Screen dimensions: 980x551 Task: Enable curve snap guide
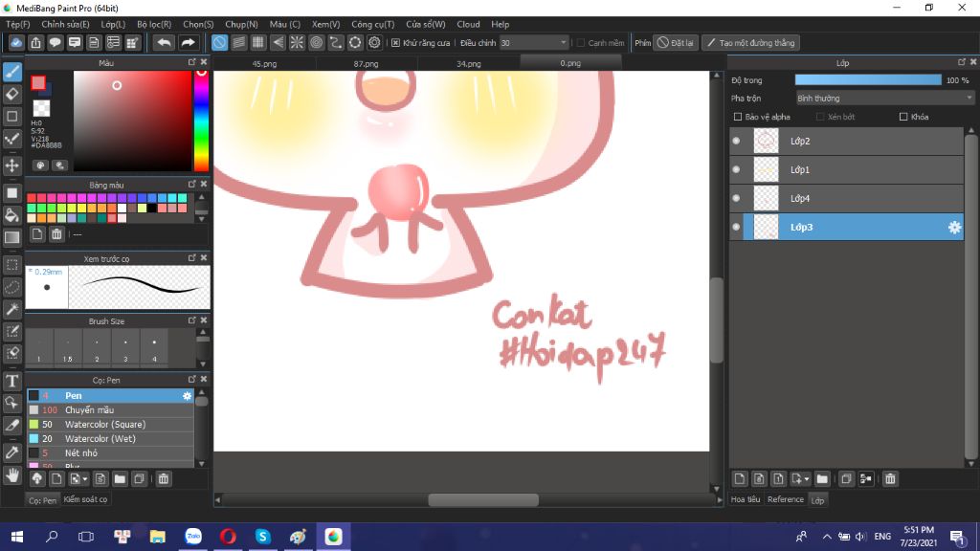click(x=336, y=42)
